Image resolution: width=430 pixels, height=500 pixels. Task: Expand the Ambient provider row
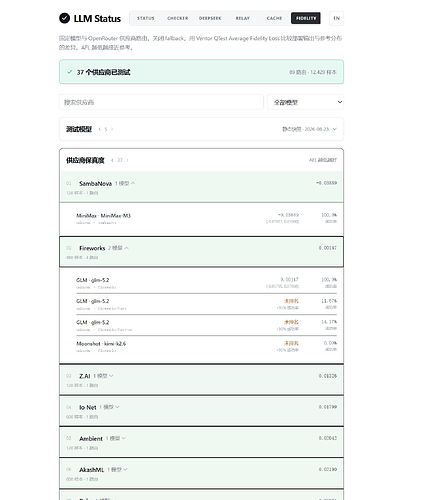(x=201, y=442)
